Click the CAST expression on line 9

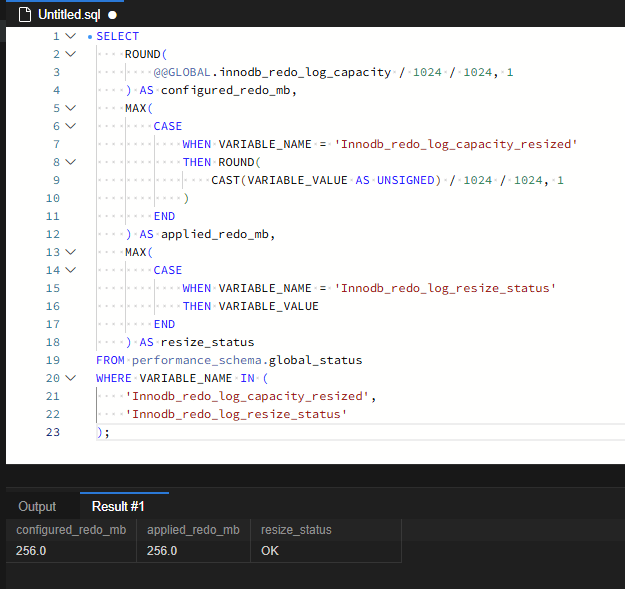[326, 181]
